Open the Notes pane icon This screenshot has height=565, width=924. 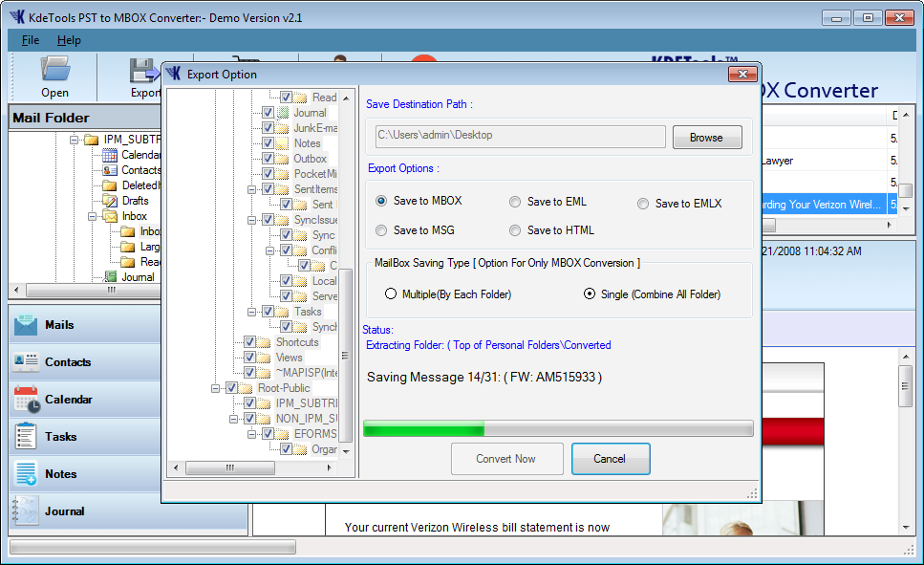pos(26,474)
